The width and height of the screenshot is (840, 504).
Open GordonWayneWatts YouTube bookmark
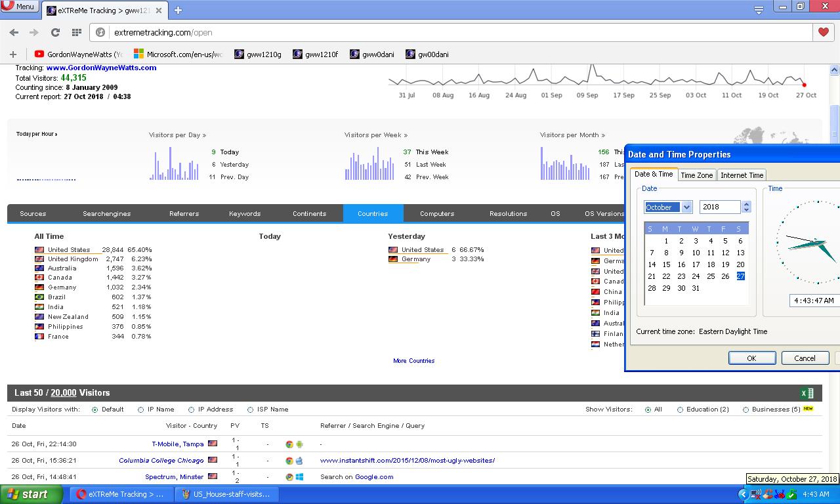coord(78,54)
